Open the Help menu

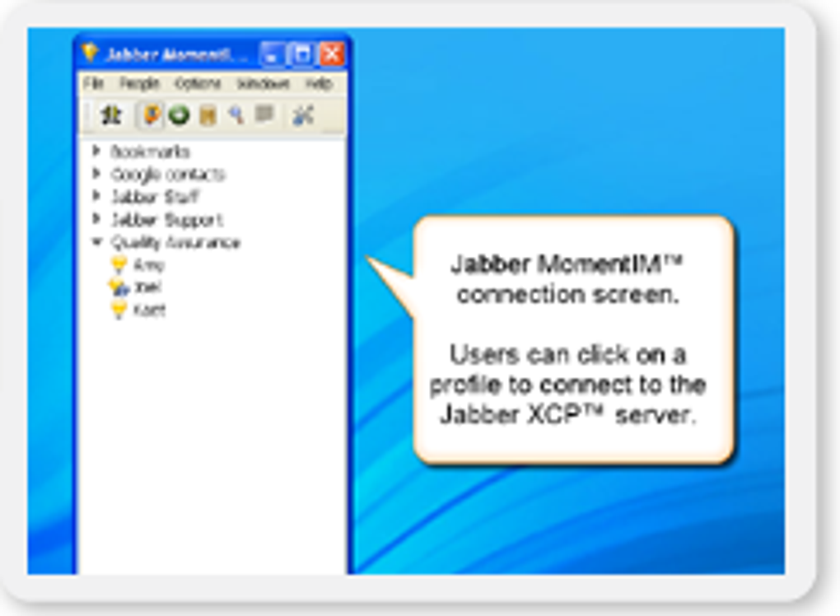(320, 83)
